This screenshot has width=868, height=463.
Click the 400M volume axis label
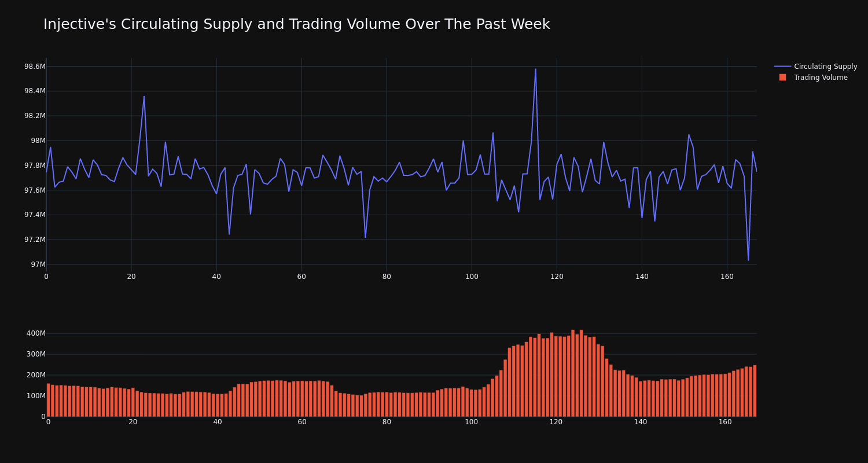point(36,333)
